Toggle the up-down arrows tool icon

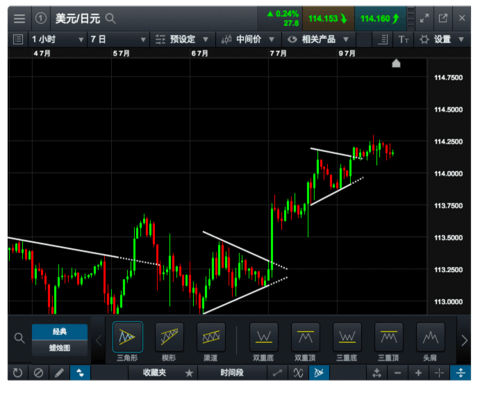(x=80, y=372)
